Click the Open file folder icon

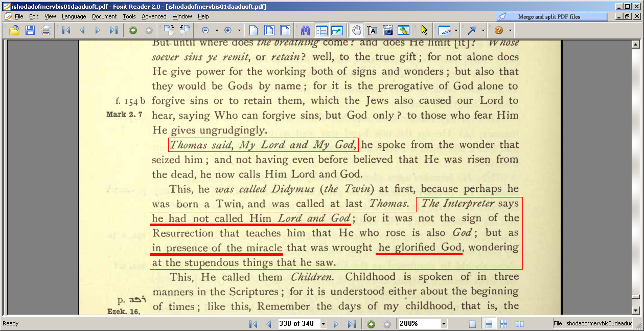(14, 30)
